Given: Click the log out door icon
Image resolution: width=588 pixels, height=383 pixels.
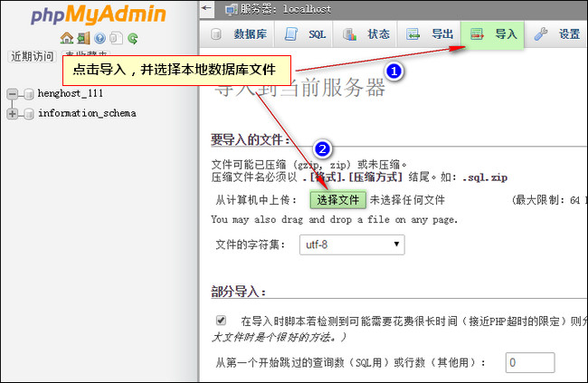Looking at the screenshot, I should (83, 38).
